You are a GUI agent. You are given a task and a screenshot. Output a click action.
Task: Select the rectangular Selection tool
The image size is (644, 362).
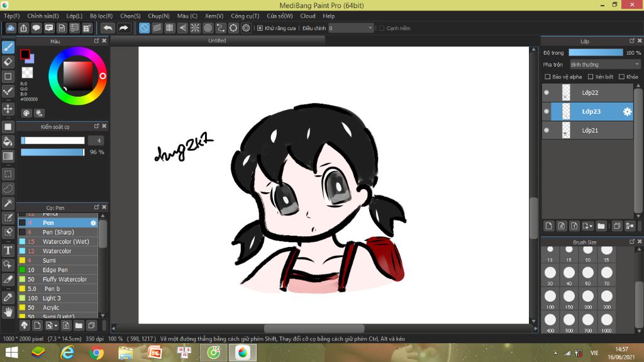[x=8, y=174]
